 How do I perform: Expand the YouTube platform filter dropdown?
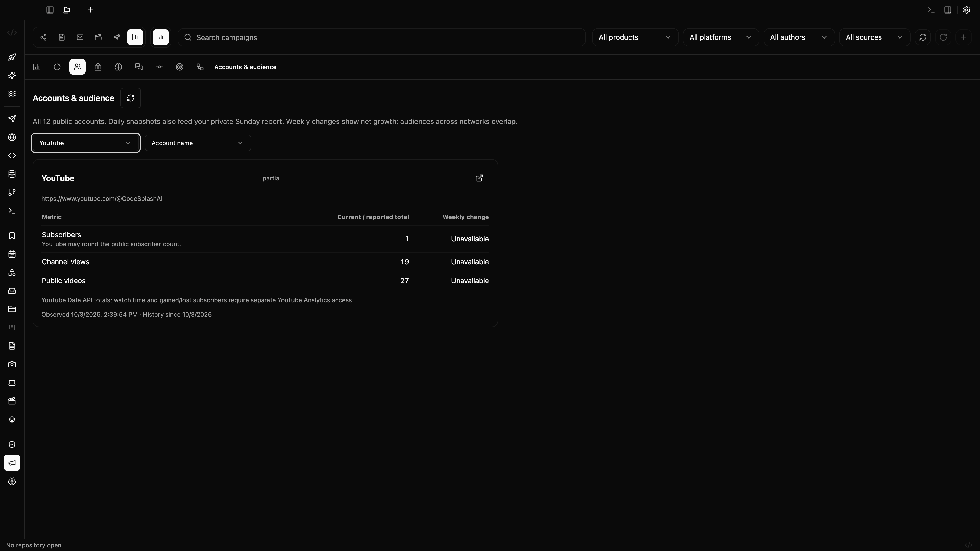click(x=85, y=143)
